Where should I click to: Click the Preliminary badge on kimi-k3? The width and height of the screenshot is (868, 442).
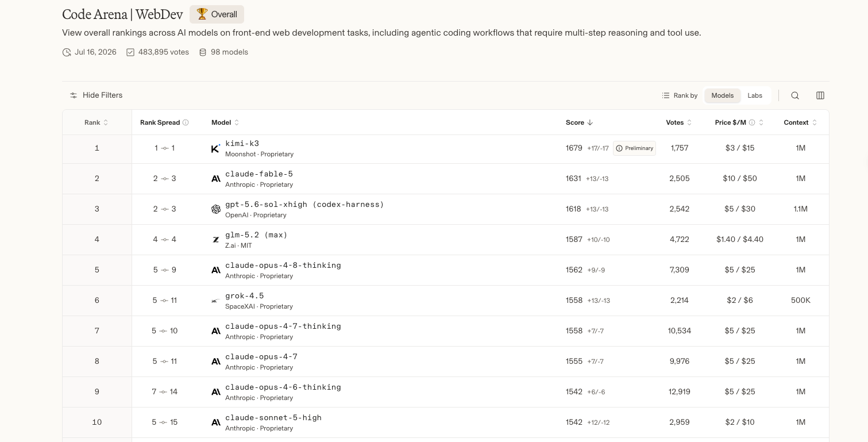coord(634,148)
